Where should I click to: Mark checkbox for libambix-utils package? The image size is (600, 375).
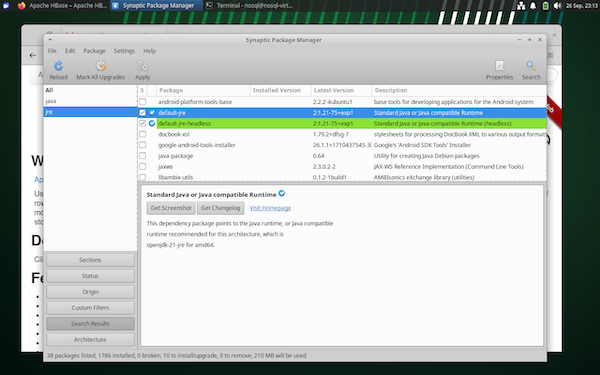tap(142, 177)
